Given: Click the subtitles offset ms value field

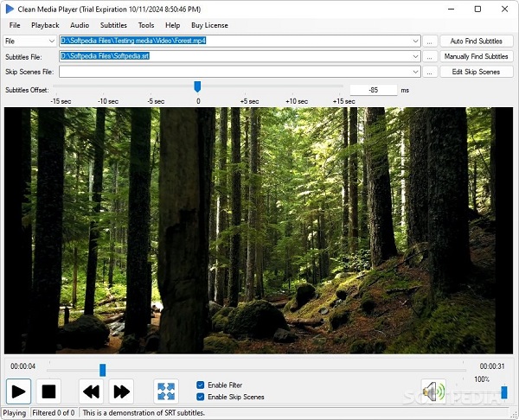Looking at the screenshot, I should pos(374,90).
